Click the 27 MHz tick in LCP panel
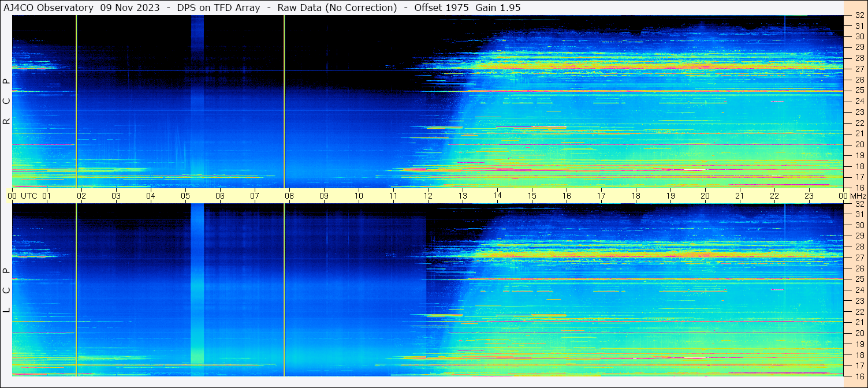This screenshot has width=868, height=388. pyautogui.click(x=859, y=258)
